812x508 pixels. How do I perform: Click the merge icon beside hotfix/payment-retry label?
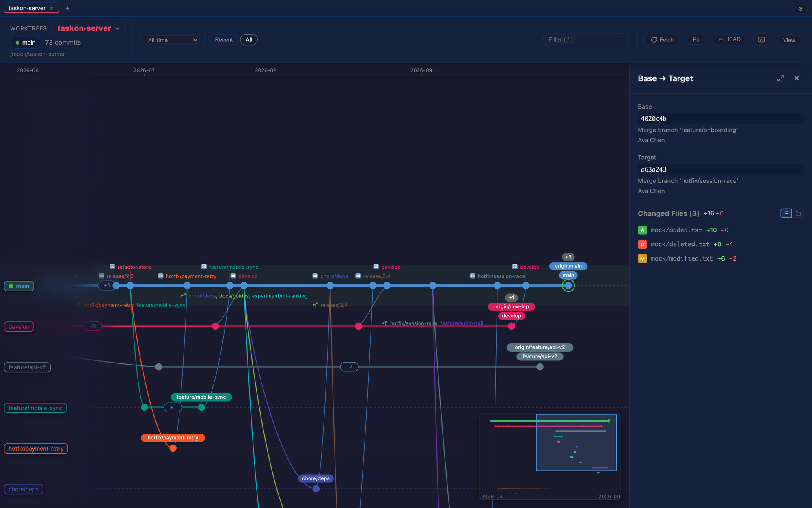[x=161, y=276]
